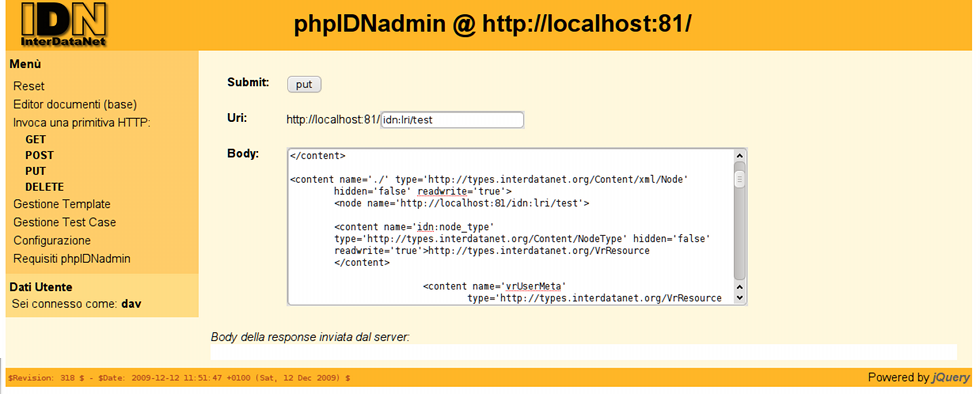
Task: Select the PUT HTTP primitive
Action: click(35, 171)
